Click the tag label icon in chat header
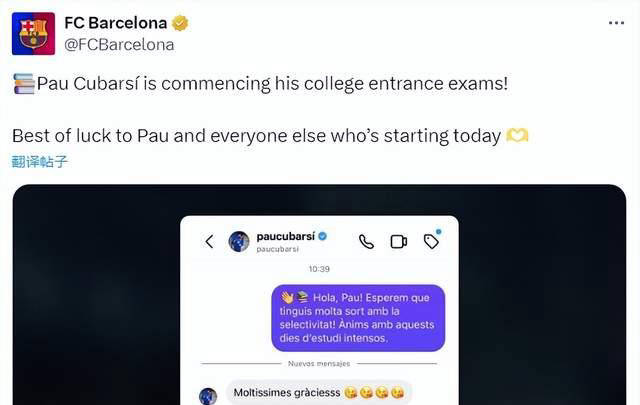 pyautogui.click(x=431, y=241)
